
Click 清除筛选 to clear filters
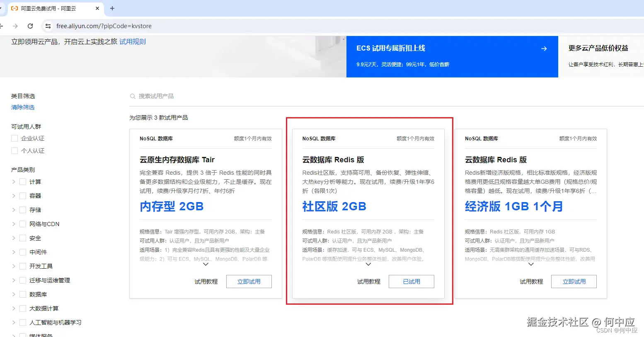tap(22, 107)
